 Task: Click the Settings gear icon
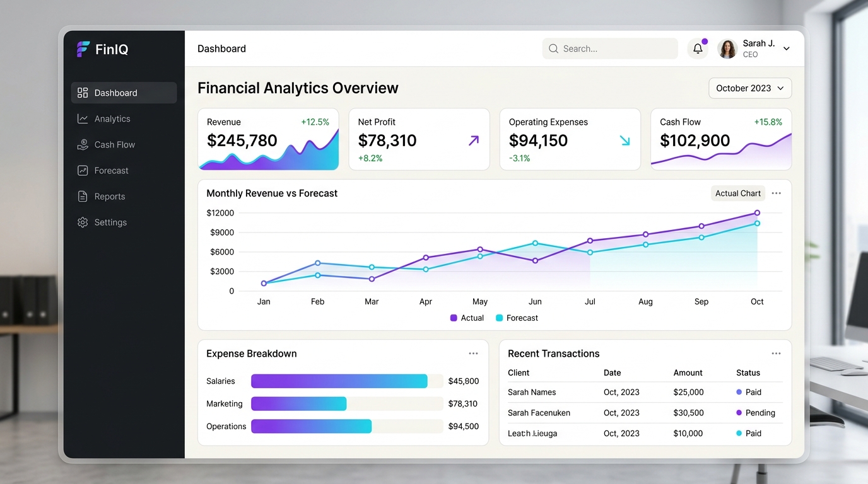pos(83,222)
